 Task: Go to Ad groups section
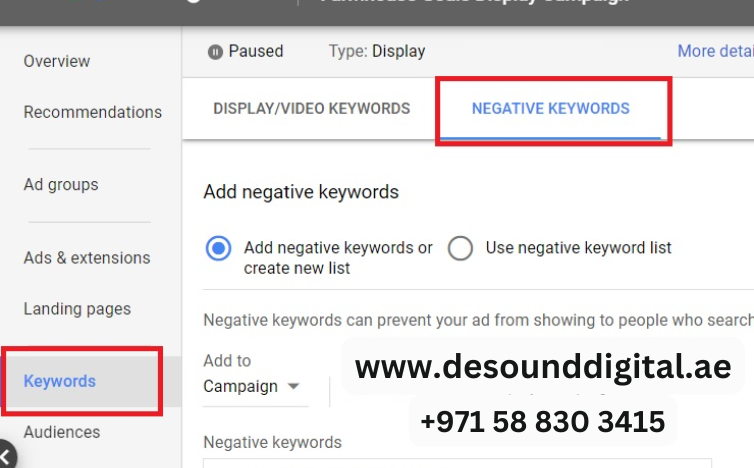pyautogui.click(x=61, y=185)
